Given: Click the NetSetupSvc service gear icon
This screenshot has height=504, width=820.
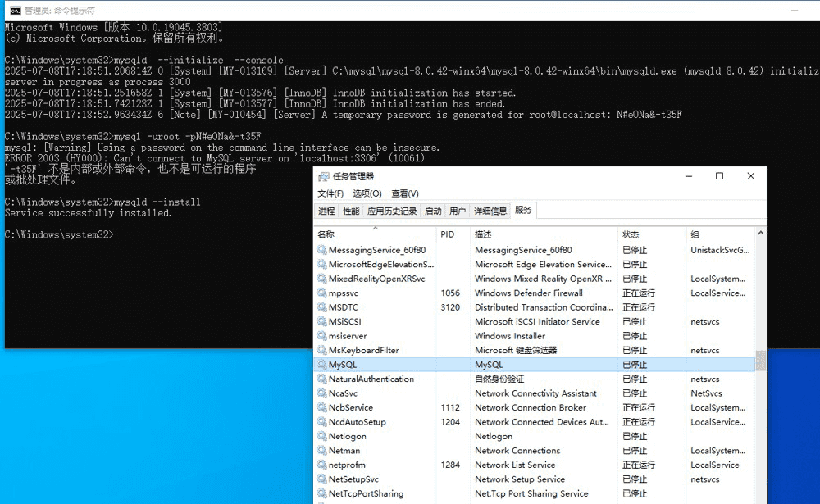Looking at the screenshot, I should coord(321,479).
